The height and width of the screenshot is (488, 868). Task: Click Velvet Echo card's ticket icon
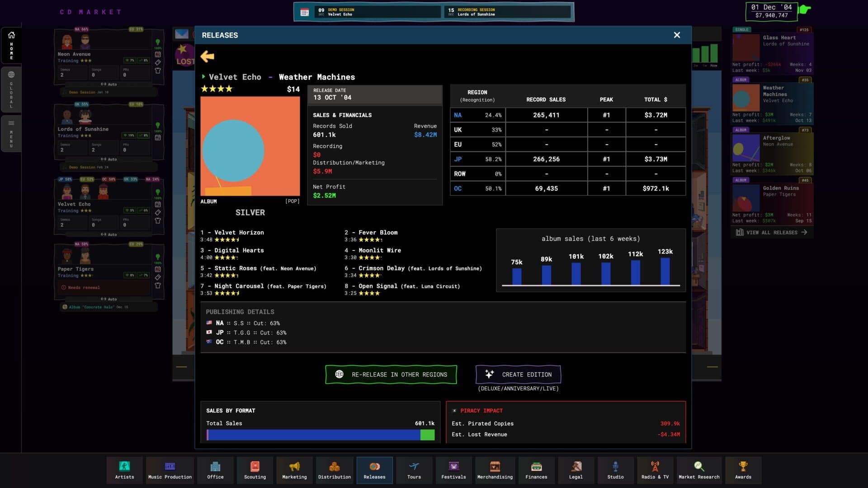(158, 212)
